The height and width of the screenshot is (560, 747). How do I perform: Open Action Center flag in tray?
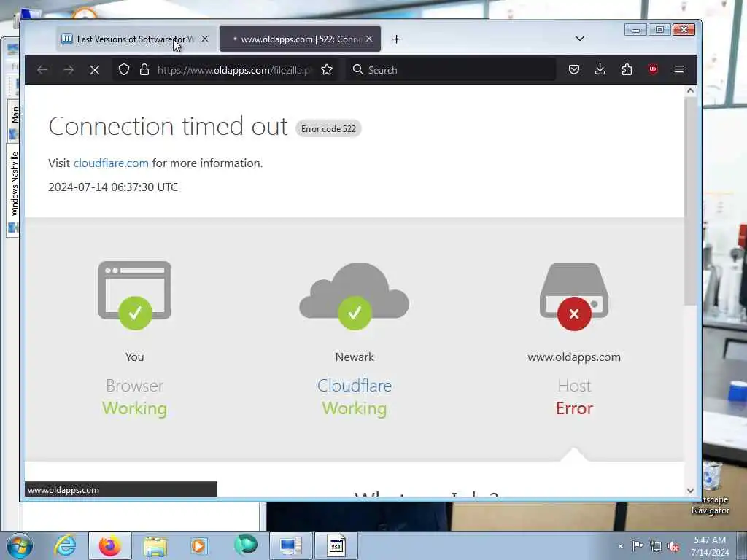coord(638,545)
